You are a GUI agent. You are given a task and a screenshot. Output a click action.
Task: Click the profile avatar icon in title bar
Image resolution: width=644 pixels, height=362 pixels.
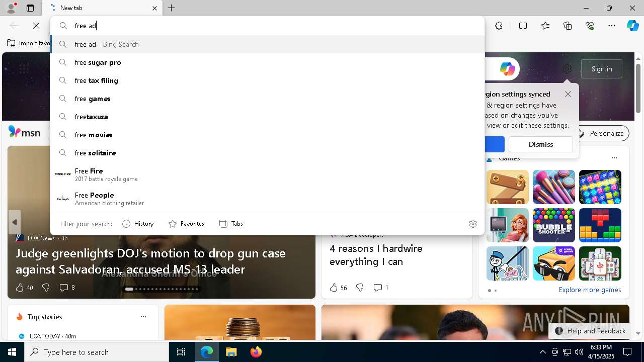click(x=11, y=8)
